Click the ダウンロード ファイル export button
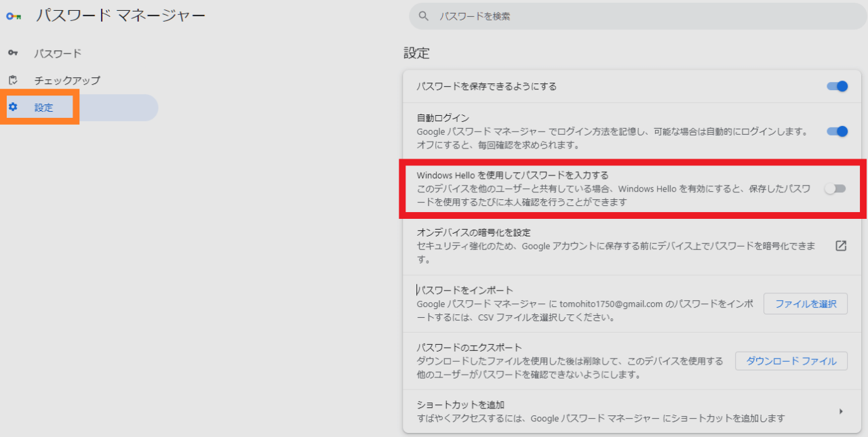 tap(791, 360)
